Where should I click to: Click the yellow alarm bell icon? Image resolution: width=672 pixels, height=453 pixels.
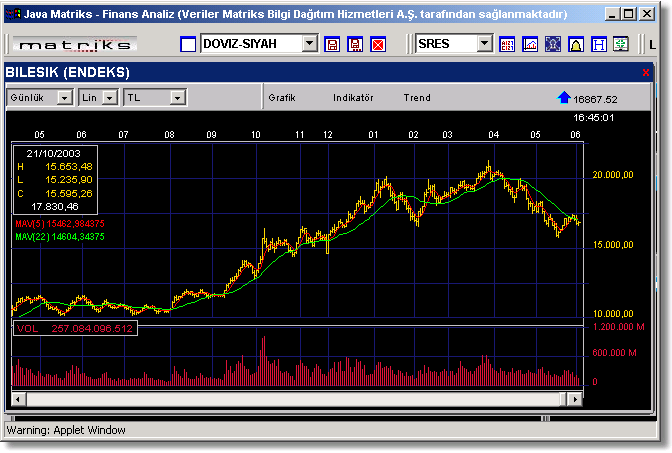[576, 45]
